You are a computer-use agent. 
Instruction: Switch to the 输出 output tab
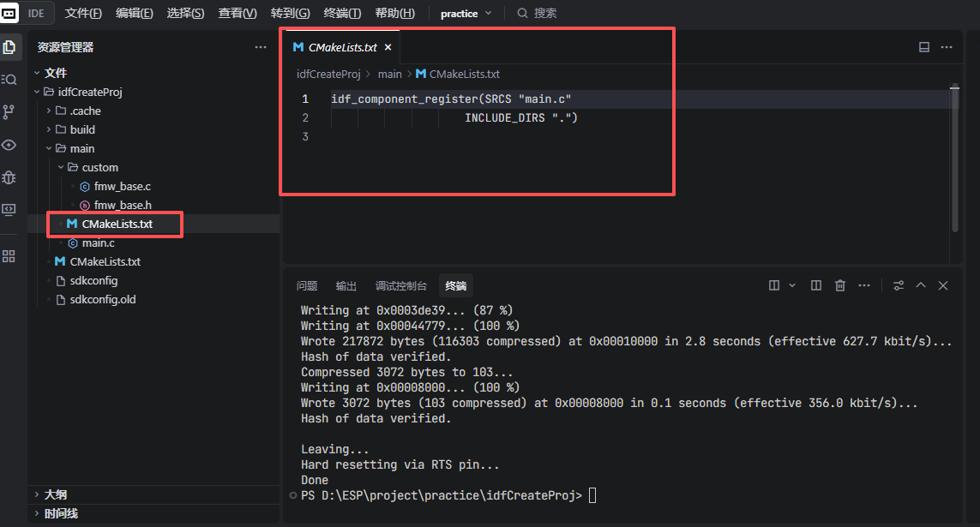pyautogui.click(x=346, y=285)
